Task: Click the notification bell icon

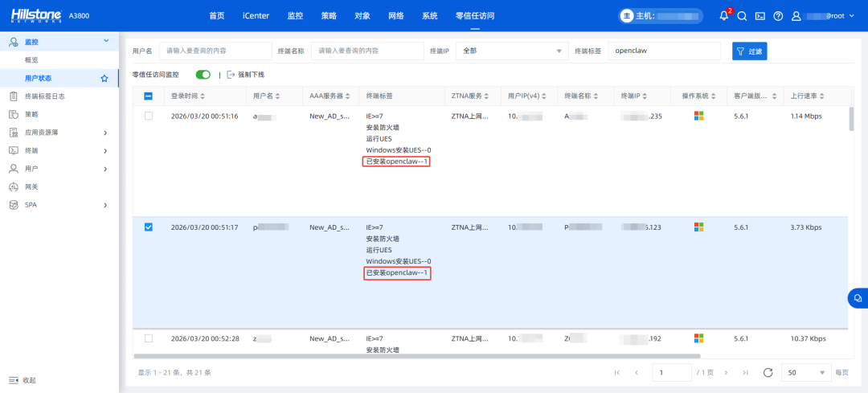Action: pos(724,16)
